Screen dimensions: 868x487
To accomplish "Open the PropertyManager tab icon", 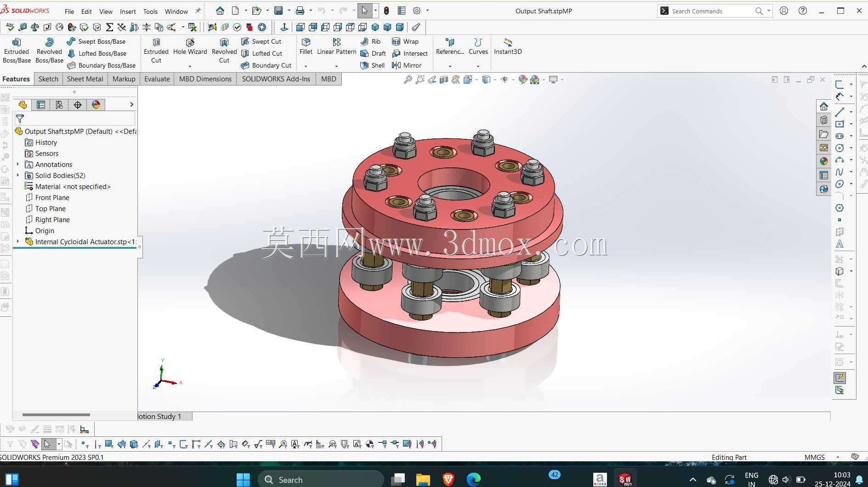I will [x=41, y=105].
